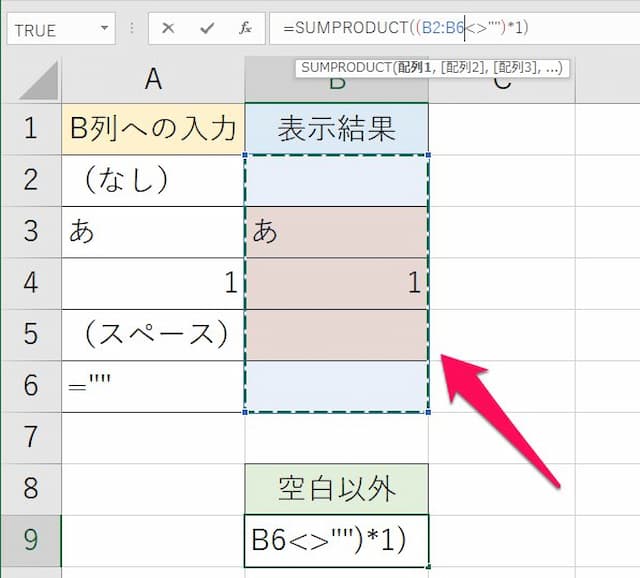Click empty cell B7
The height and width of the screenshot is (578, 640).
click(337, 438)
